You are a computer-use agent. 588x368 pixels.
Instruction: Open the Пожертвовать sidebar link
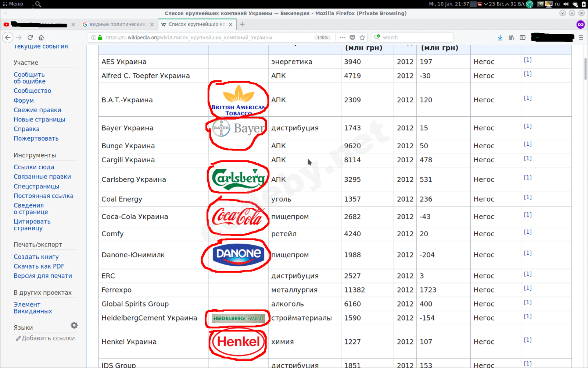[36, 138]
